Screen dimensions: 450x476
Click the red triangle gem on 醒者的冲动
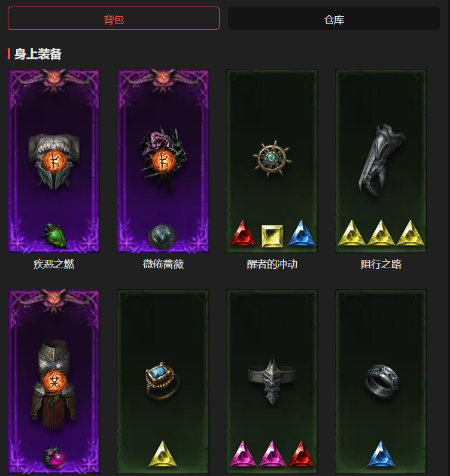pos(243,233)
